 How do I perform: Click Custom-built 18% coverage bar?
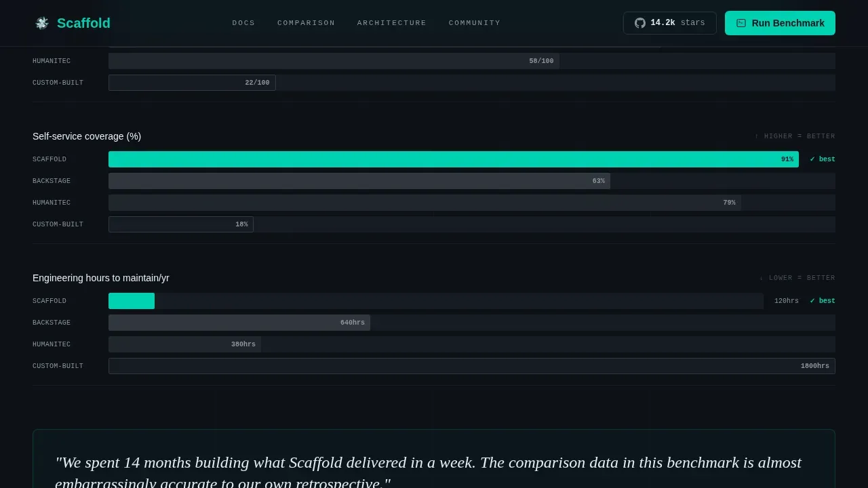(x=181, y=224)
